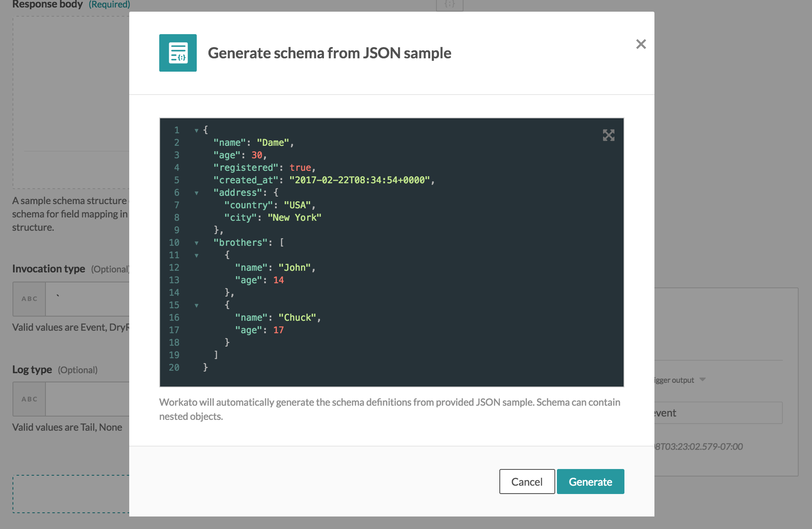Image resolution: width=812 pixels, height=529 pixels.
Task: Cancel the schema generation dialog
Action: click(x=526, y=481)
